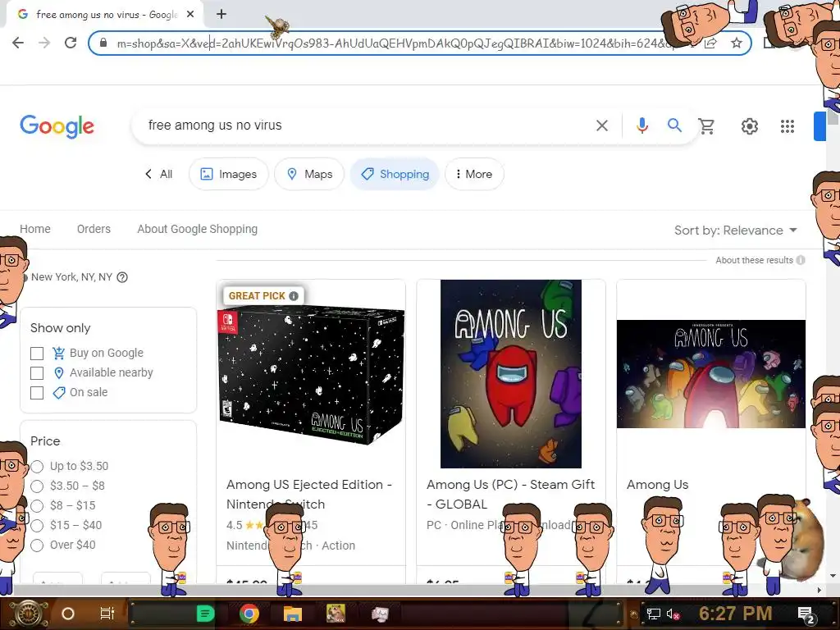Submit search with the magnifying glass icon
Image resolution: width=840 pixels, height=630 pixels.
point(674,126)
